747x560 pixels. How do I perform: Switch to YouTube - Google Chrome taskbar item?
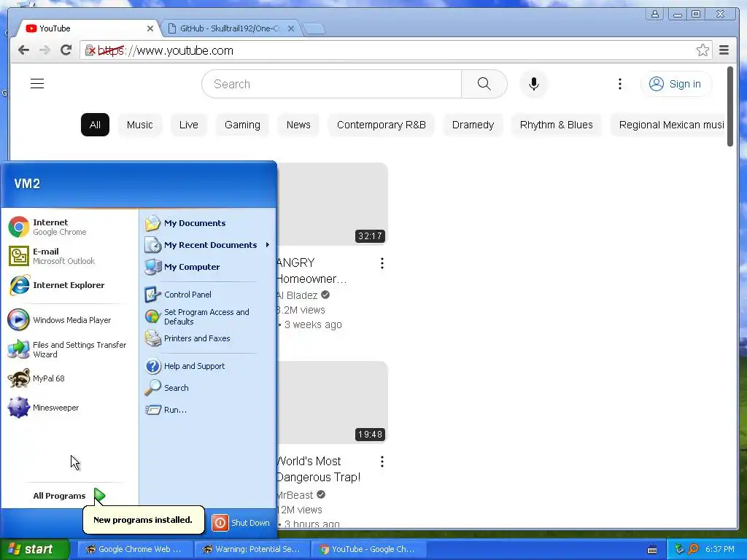[x=368, y=549]
